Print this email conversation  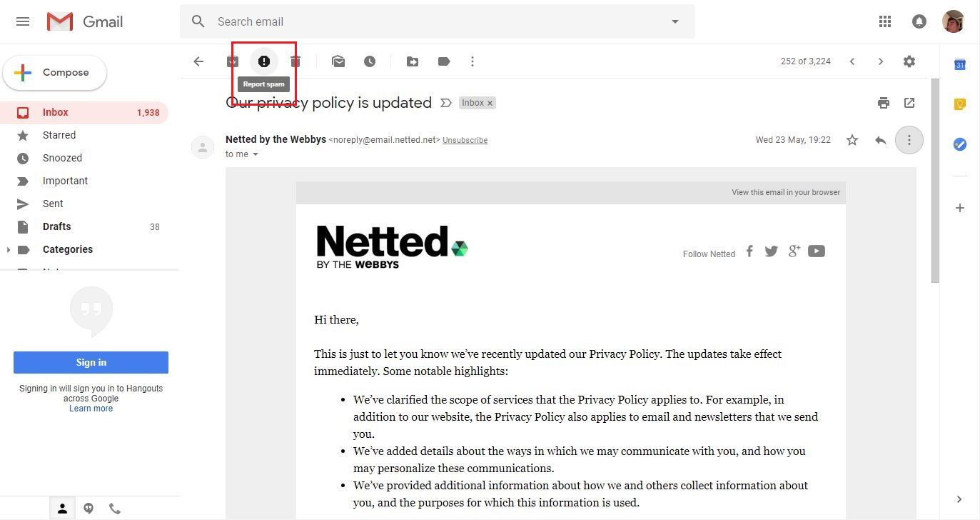coord(884,103)
